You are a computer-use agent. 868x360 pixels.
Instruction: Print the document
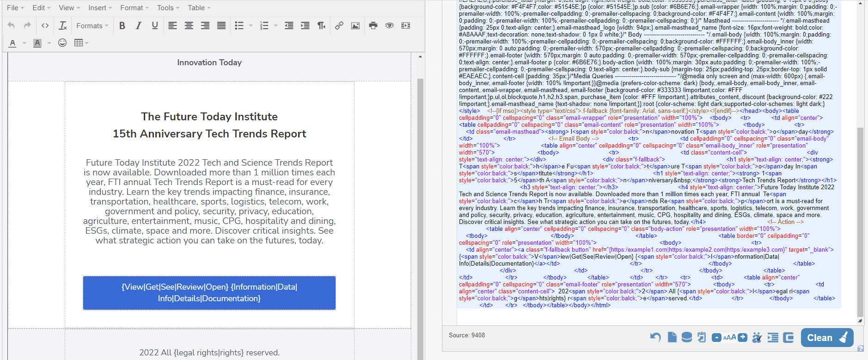click(373, 25)
